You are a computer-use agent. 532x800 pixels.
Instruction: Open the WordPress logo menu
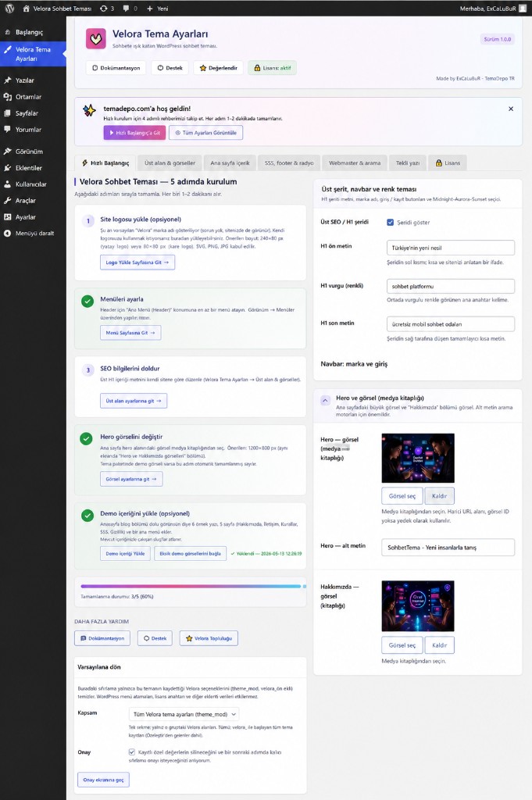9,8
